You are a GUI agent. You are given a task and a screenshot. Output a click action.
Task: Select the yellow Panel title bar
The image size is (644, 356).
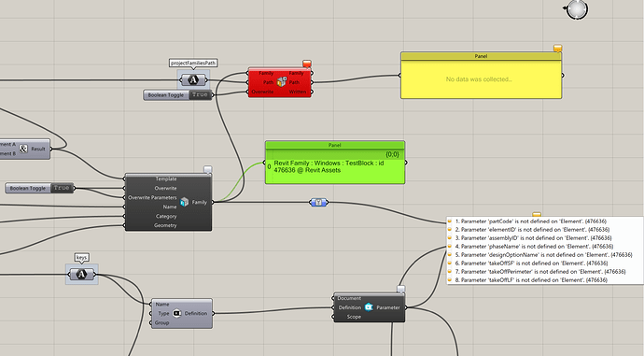(x=481, y=56)
